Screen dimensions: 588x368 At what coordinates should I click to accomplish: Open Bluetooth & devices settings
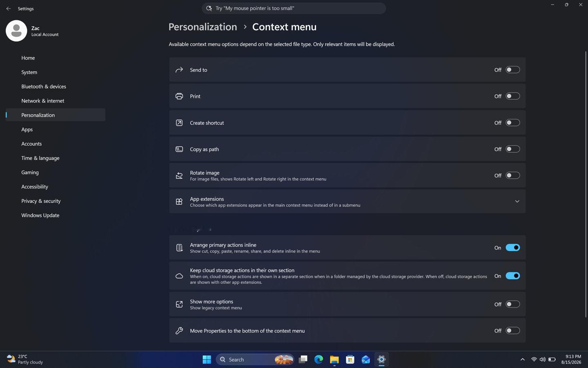coord(56,86)
